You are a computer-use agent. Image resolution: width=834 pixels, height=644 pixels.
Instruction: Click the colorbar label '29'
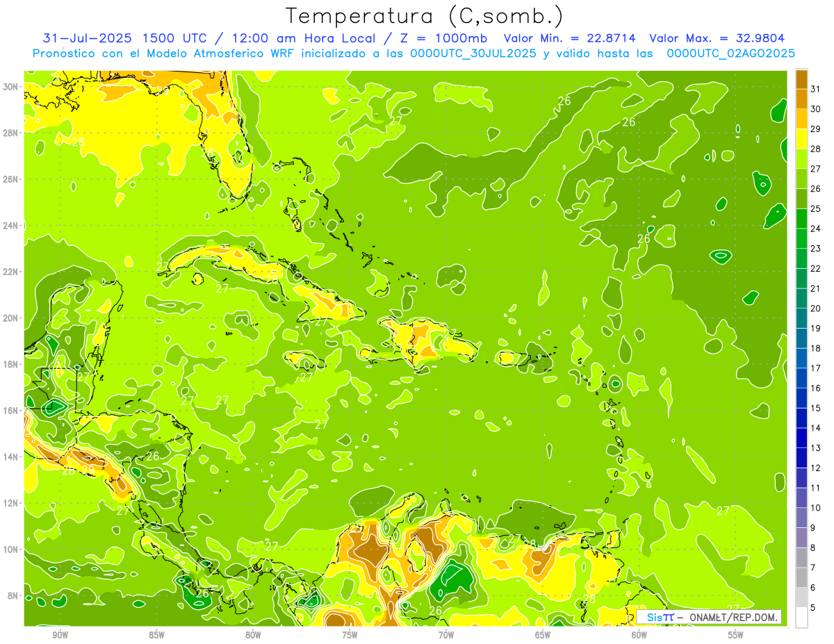(x=815, y=129)
